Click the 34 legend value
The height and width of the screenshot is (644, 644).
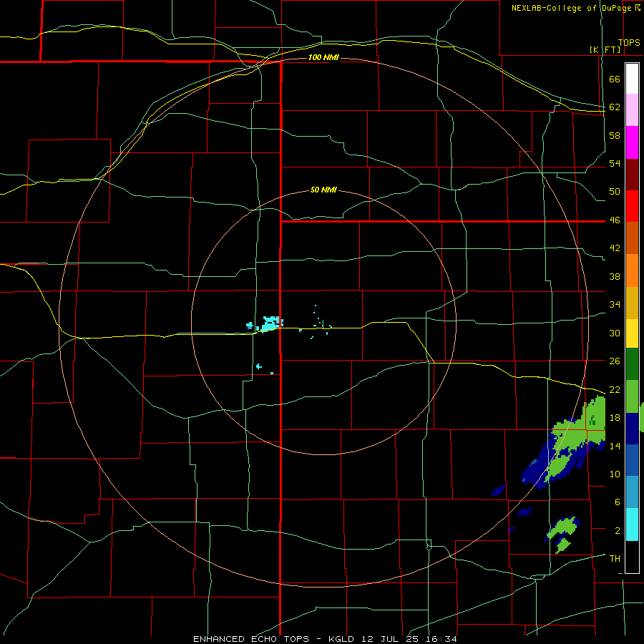click(x=615, y=305)
